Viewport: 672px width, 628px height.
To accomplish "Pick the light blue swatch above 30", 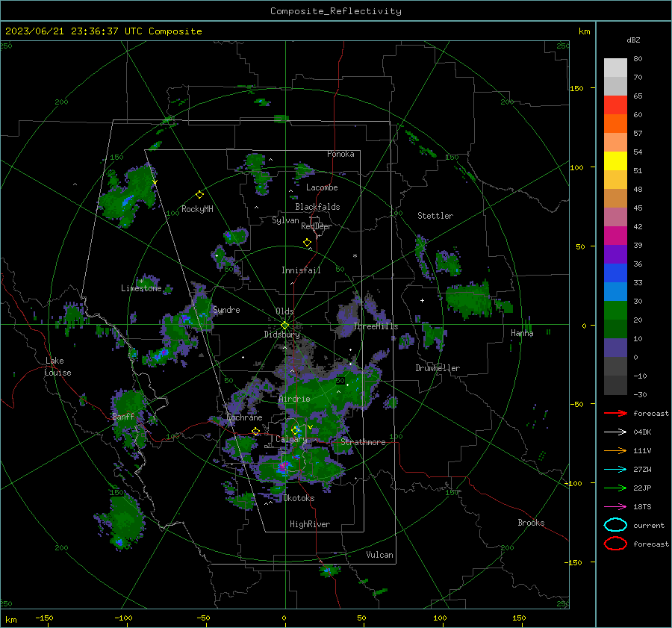I will 615,291.
